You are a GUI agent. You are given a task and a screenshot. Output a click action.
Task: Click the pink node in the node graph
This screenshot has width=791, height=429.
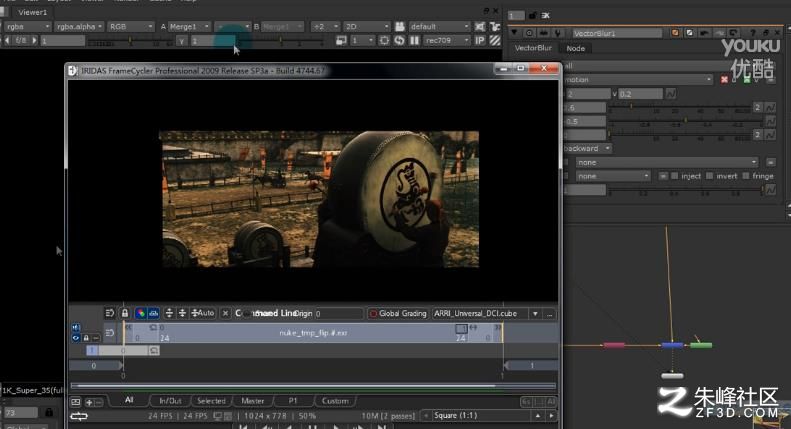pos(614,345)
